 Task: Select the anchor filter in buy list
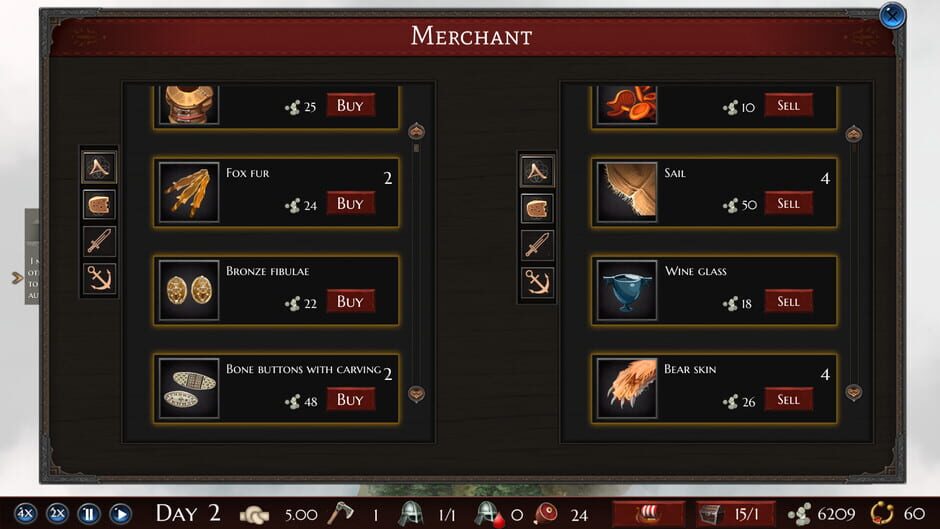(x=99, y=279)
